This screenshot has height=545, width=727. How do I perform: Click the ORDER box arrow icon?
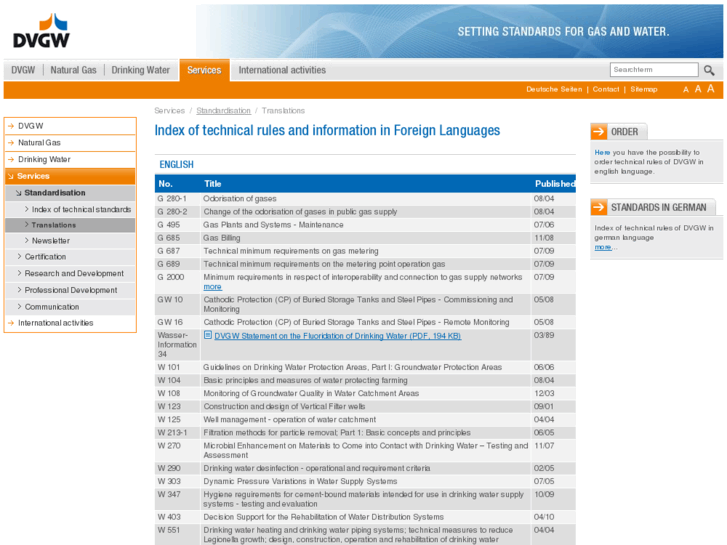599,132
